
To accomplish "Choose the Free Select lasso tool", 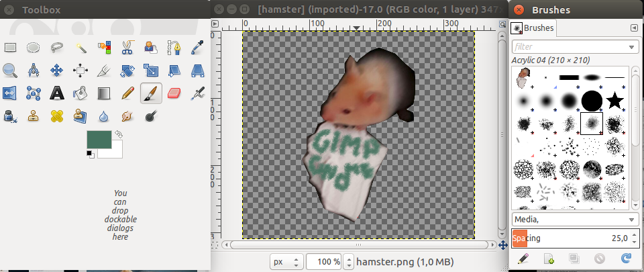I will (x=56, y=48).
